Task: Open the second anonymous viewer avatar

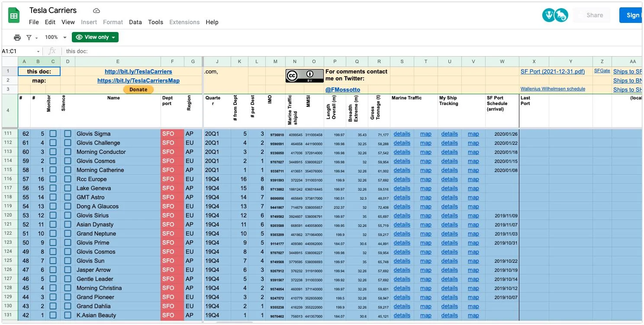Action: click(561, 15)
